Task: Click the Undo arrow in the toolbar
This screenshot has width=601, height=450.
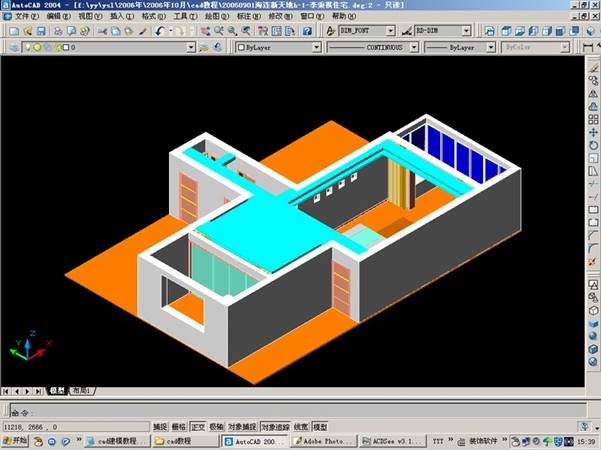Action: pos(161,31)
